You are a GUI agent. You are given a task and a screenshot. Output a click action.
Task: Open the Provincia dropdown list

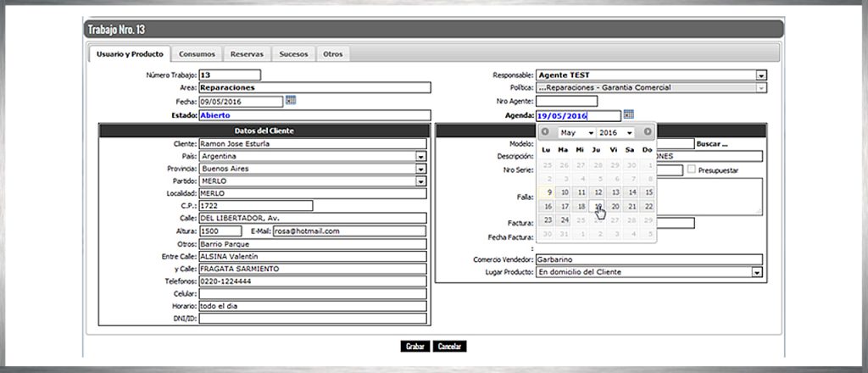(x=420, y=169)
